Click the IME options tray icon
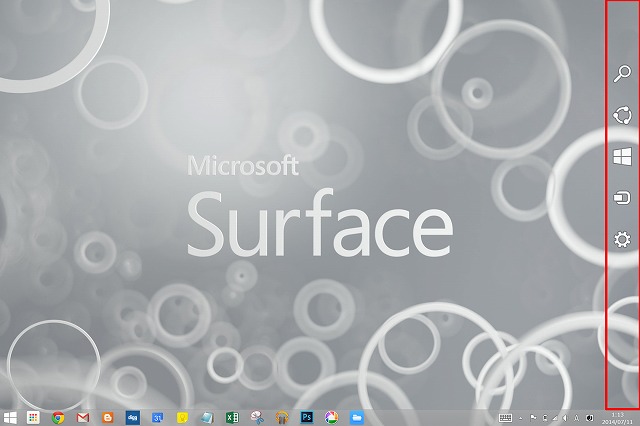This screenshot has width=640, height=426. point(590,418)
